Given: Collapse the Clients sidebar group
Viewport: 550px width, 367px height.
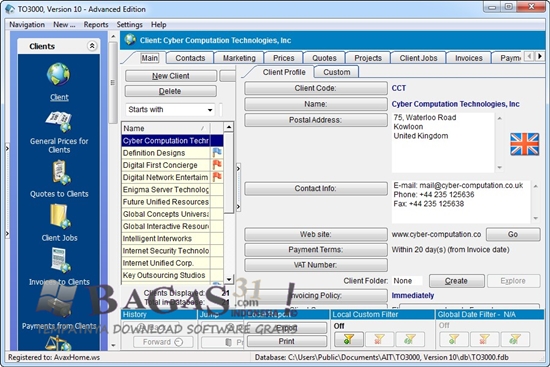Looking at the screenshot, I should [x=92, y=46].
